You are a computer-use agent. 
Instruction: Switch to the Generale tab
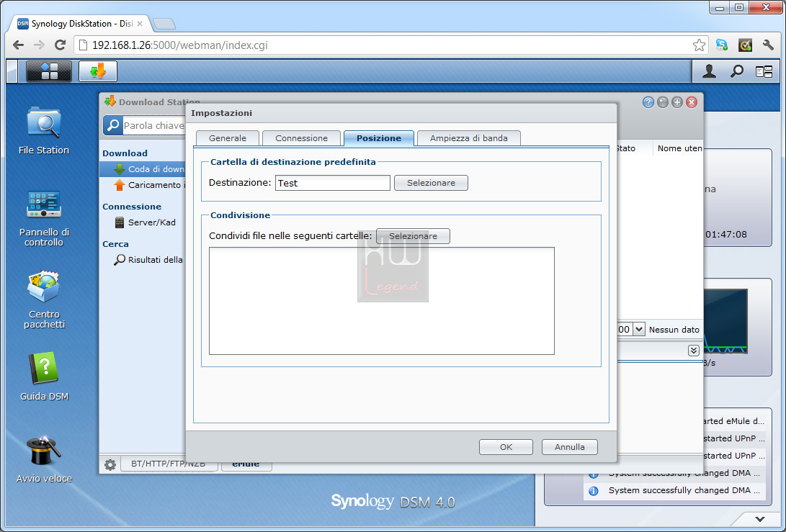228,138
